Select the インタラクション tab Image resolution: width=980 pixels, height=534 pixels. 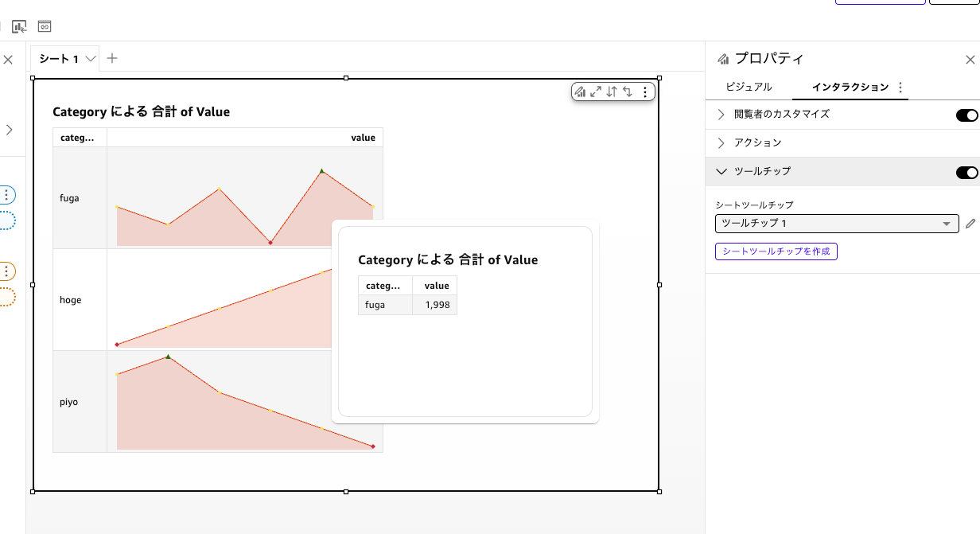click(x=850, y=87)
